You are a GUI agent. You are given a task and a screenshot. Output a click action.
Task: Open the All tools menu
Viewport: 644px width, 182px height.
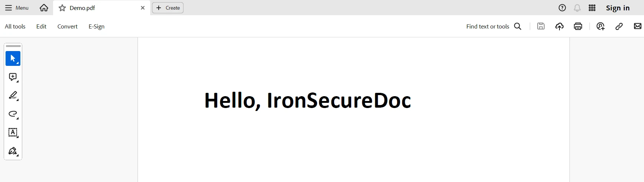point(15,26)
